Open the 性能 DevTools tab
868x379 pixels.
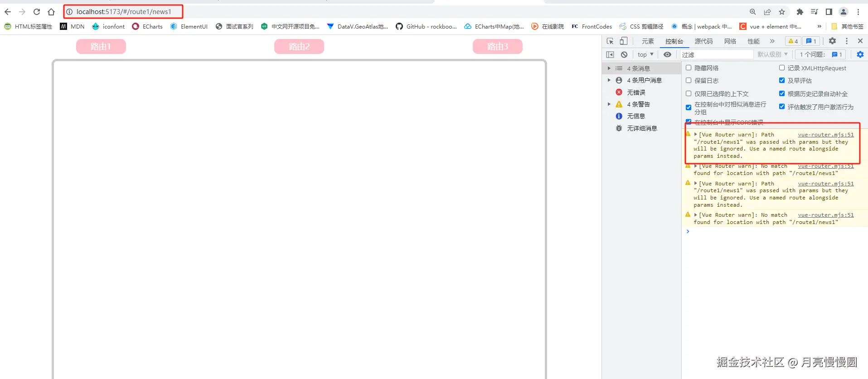tap(754, 41)
